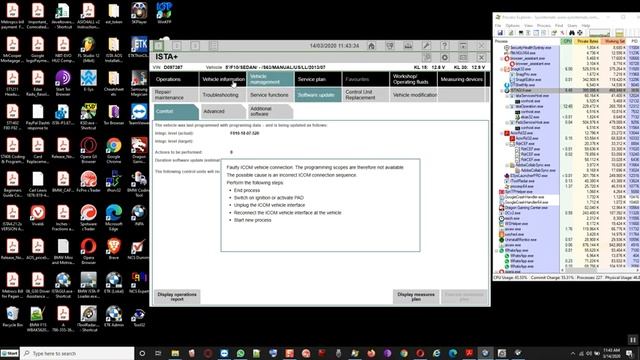
Task: Switch to the Advanced tab
Action: click(223, 111)
